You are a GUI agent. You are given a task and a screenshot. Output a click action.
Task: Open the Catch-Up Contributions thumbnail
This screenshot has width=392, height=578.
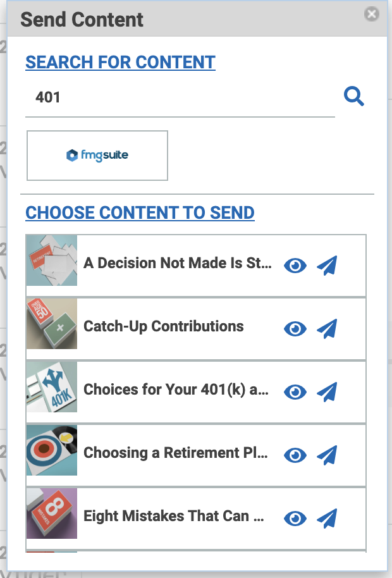pos(52,324)
